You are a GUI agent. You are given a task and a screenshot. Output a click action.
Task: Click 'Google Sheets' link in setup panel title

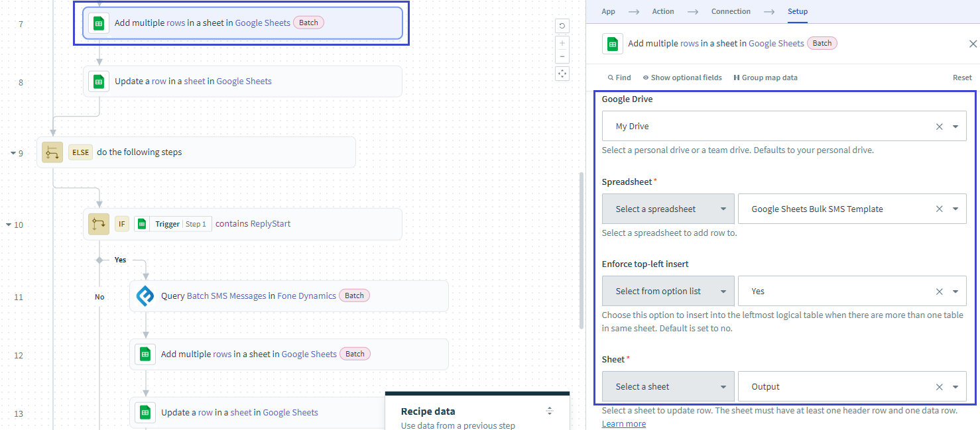coord(776,44)
